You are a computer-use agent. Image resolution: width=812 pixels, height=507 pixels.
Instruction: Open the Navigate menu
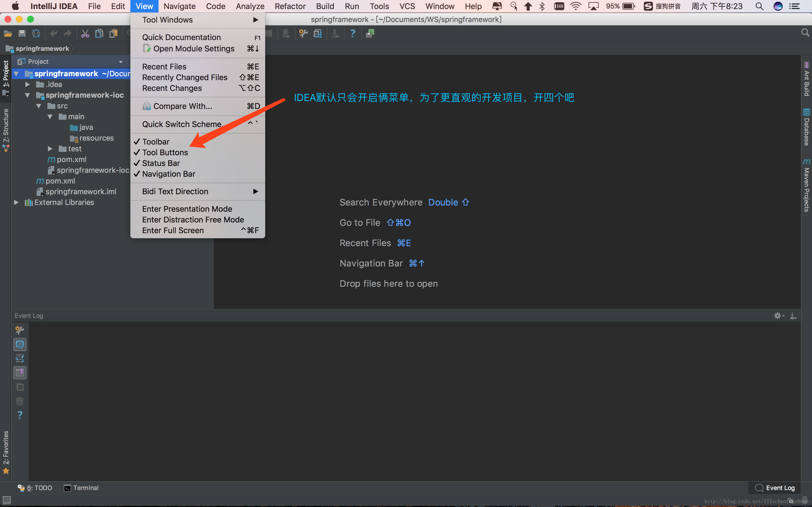[x=179, y=6]
